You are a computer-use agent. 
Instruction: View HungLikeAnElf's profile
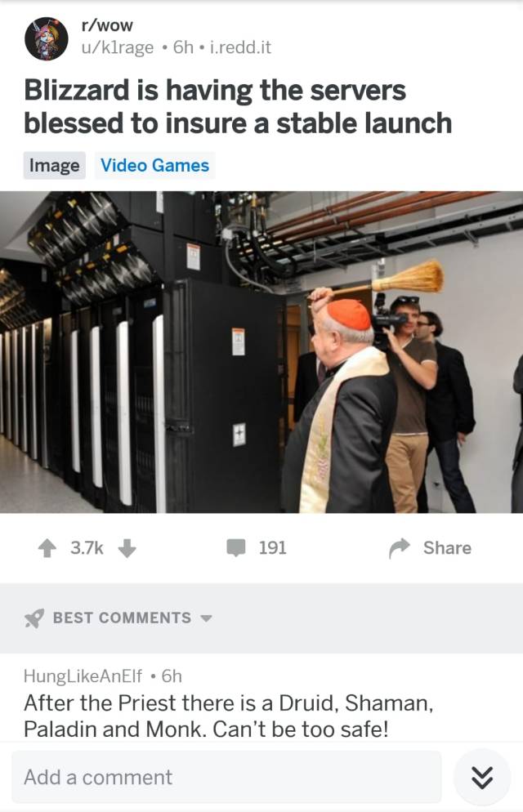click(83, 676)
